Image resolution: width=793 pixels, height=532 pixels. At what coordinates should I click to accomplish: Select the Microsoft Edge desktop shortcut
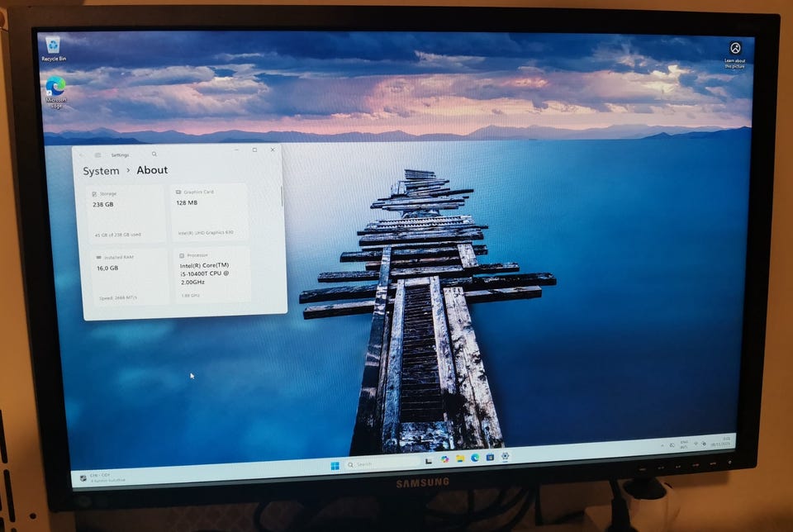[x=55, y=92]
